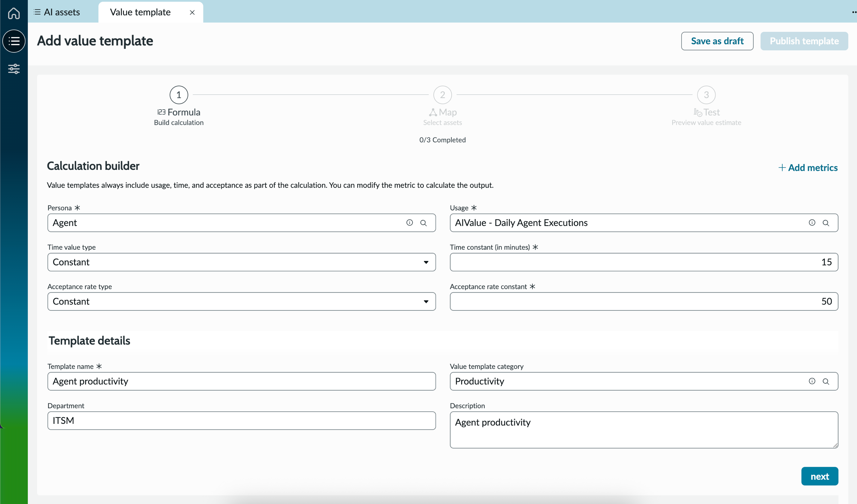The height and width of the screenshot is (504, 857).
Task: Open lookup search for Usage field
Action: pyautogui.click(x=826, y=223)
